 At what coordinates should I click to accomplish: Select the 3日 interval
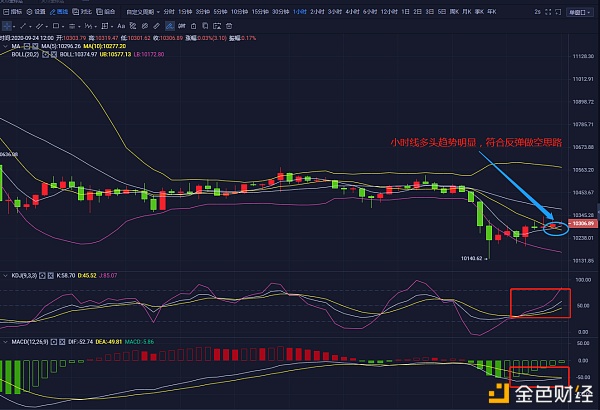click(430, 12)
